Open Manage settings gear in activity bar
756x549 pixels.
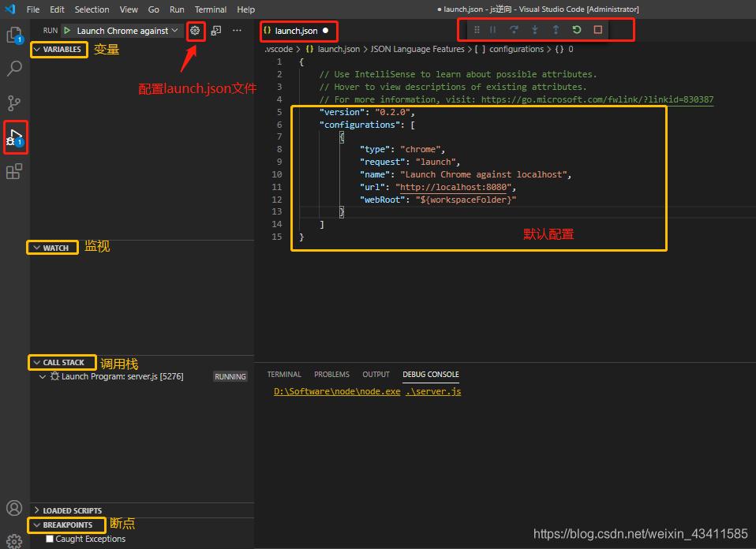pyautogui.click(x=14, y=541)
